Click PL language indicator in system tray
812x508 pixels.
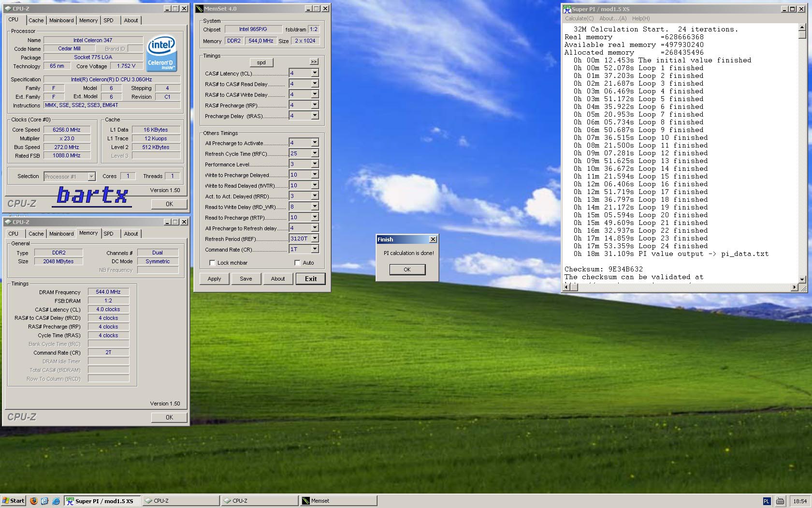point(767,501)
